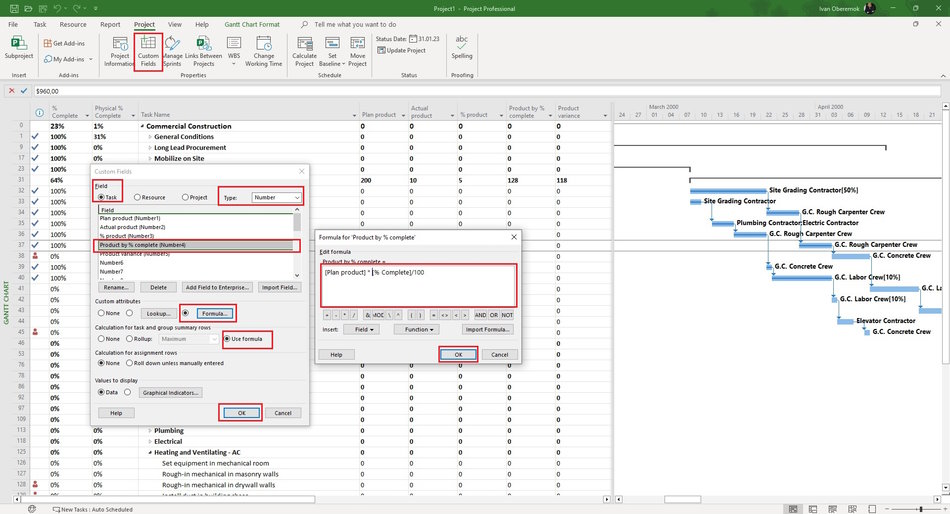Click the Gantt Chart view icon in the status bar
This screenshot has width=950, height=514.
tap(792, 509)
